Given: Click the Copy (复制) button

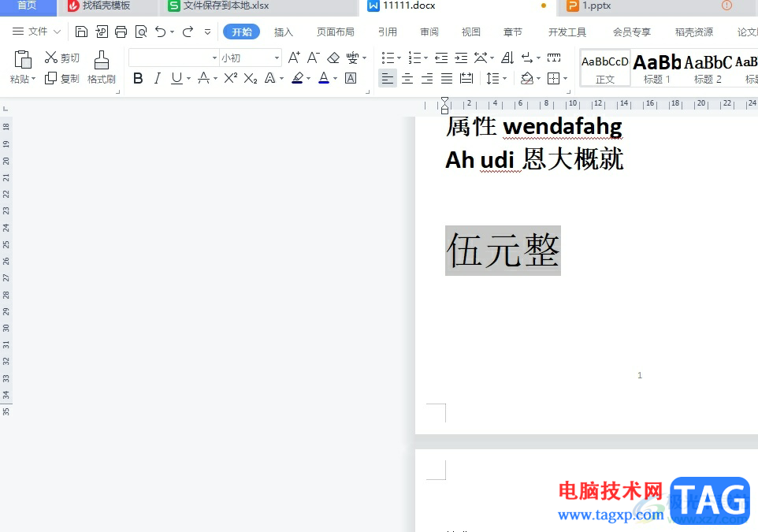Looking at the screenshot, I should click(x=62, y=78).
